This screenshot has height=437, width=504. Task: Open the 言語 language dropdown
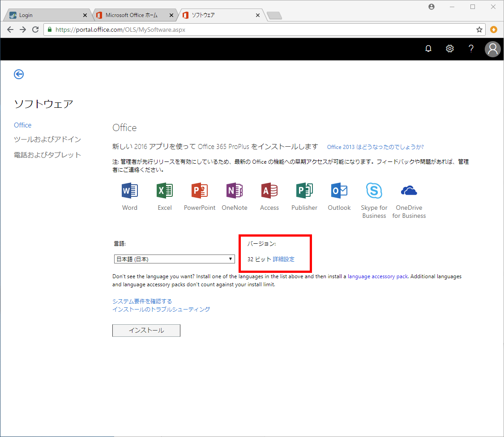tap(174, 259)
